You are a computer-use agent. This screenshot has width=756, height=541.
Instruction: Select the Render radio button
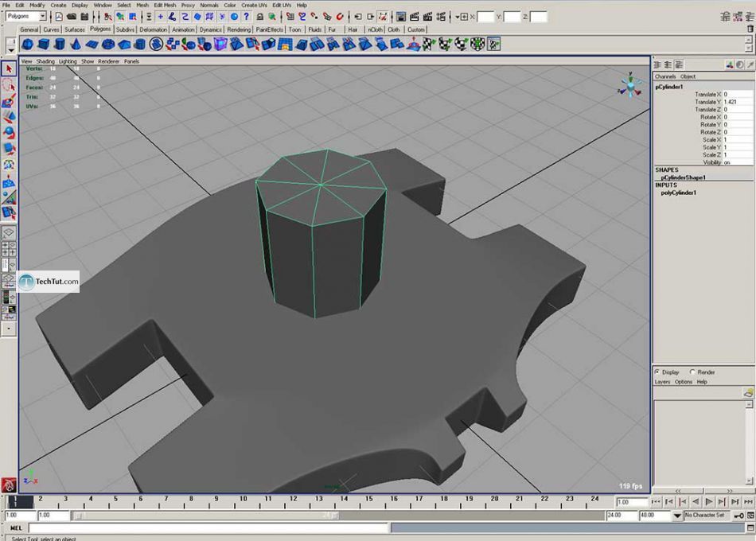pyautogui.click(x=692, y=372)
